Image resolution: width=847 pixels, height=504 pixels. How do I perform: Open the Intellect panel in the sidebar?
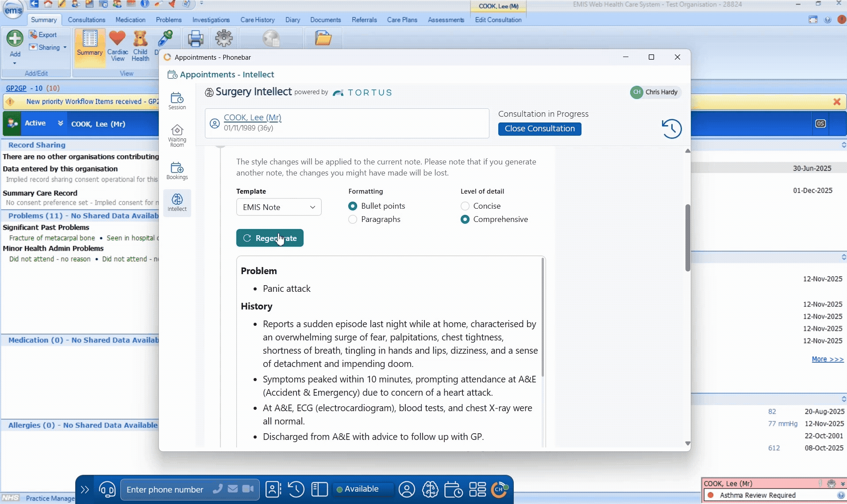tap(177, 203)
